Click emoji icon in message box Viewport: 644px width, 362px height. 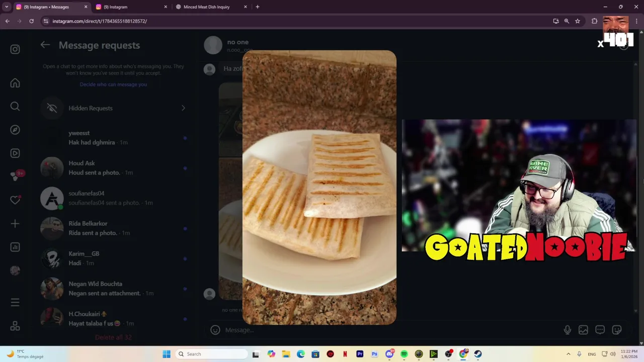(x=215, y=330)
